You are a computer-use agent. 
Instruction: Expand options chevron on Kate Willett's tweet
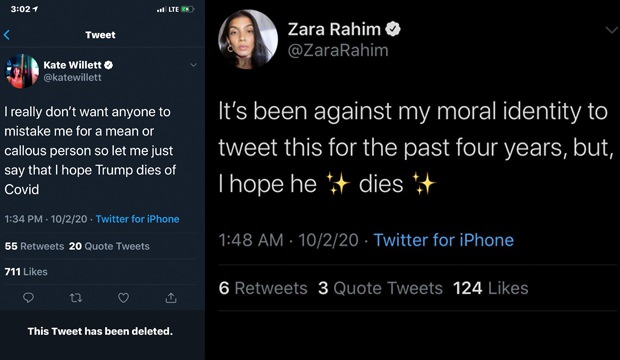click(x=193, y=65)
